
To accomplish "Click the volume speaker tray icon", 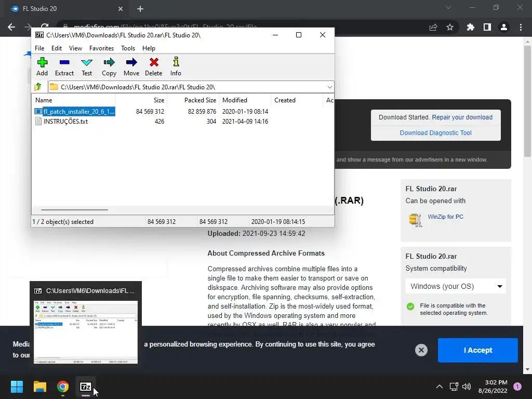I will point(467,387).
